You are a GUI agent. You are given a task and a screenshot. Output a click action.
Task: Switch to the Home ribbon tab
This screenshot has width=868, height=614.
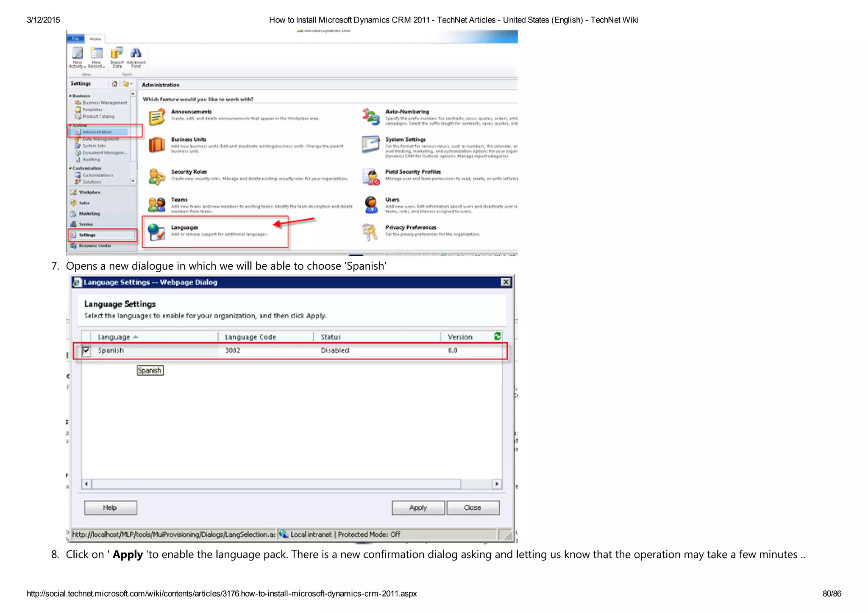click(x=95, y=39)
